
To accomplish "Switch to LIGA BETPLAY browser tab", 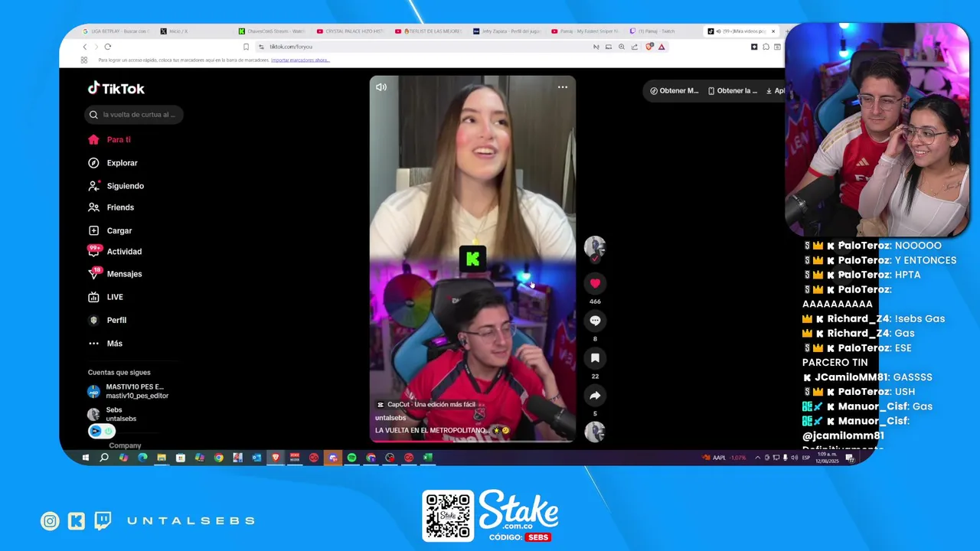I will [116, 31].
